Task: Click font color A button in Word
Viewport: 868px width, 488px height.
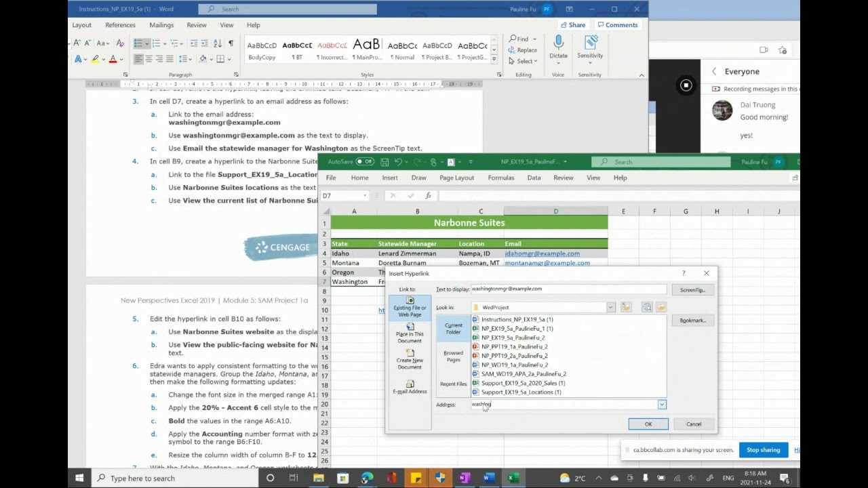Action: [113, 59]
